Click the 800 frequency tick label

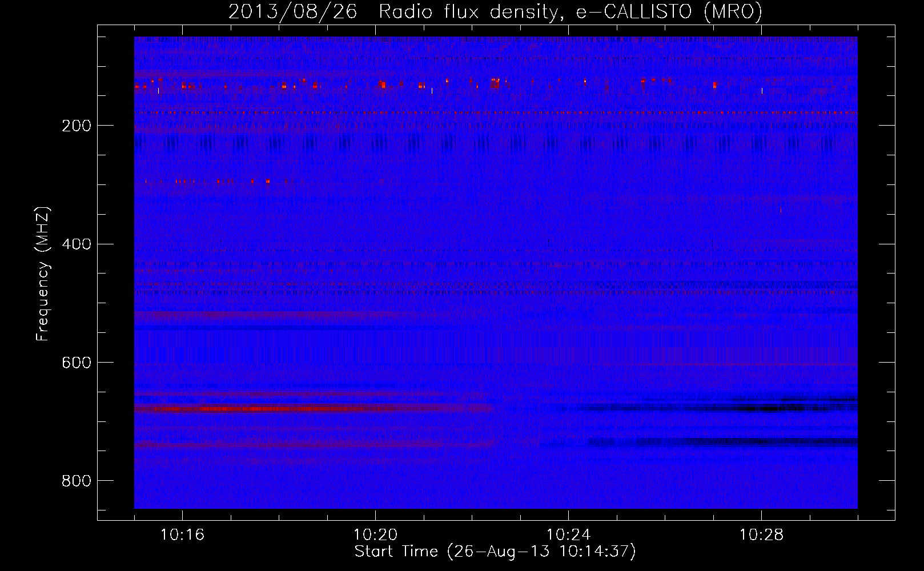(x=76, y=481)
